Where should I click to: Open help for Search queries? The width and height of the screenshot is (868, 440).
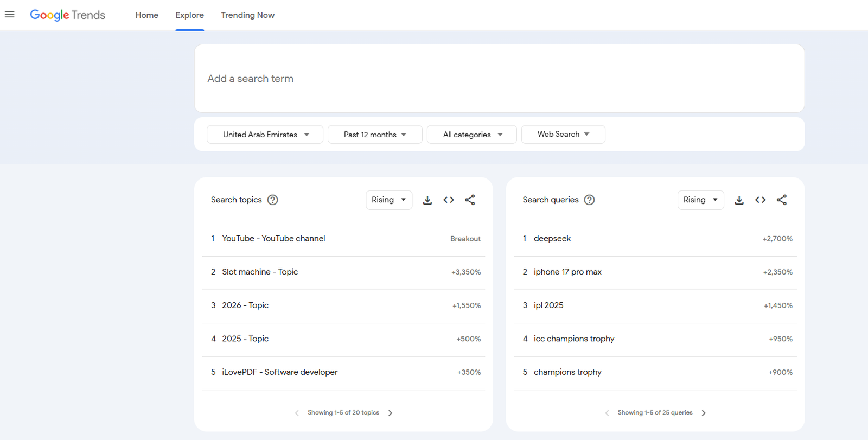[589, 200]
